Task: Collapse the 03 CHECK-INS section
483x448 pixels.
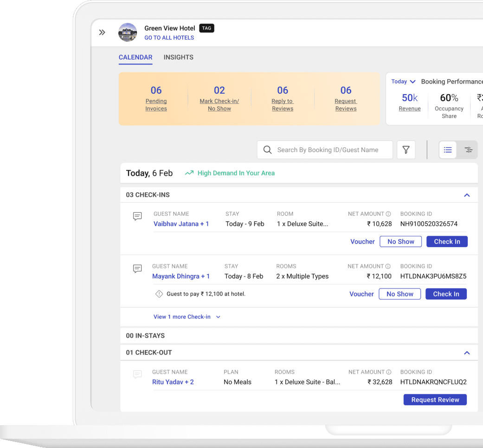Action: coord(467,195)
